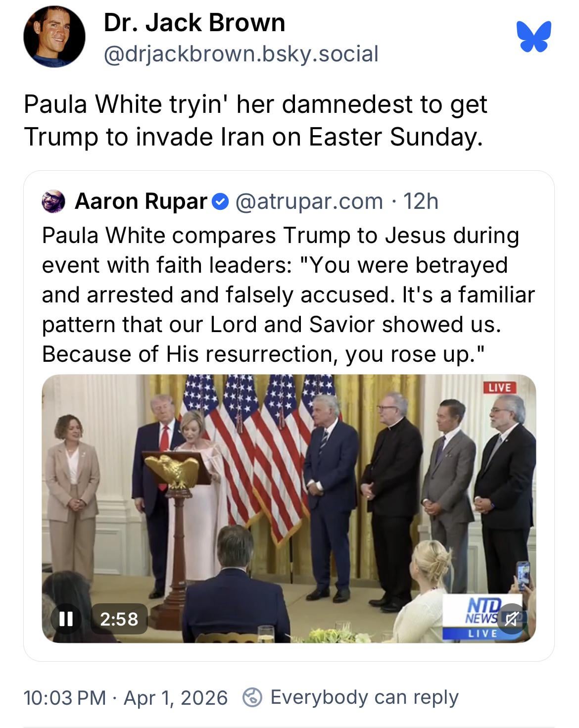Click the 2:58 video time indicator
This screenshot has height=728, width=579.
[x=119, y=619]
